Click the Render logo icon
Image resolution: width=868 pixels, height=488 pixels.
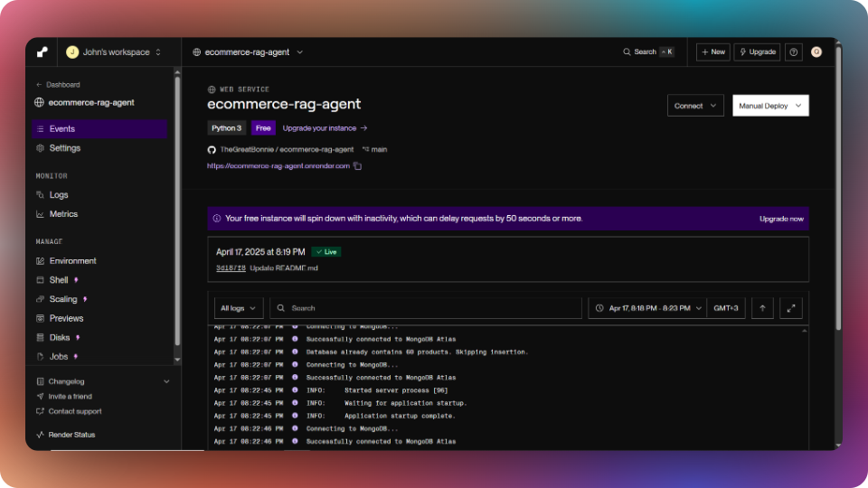click(x=42, y=52)
